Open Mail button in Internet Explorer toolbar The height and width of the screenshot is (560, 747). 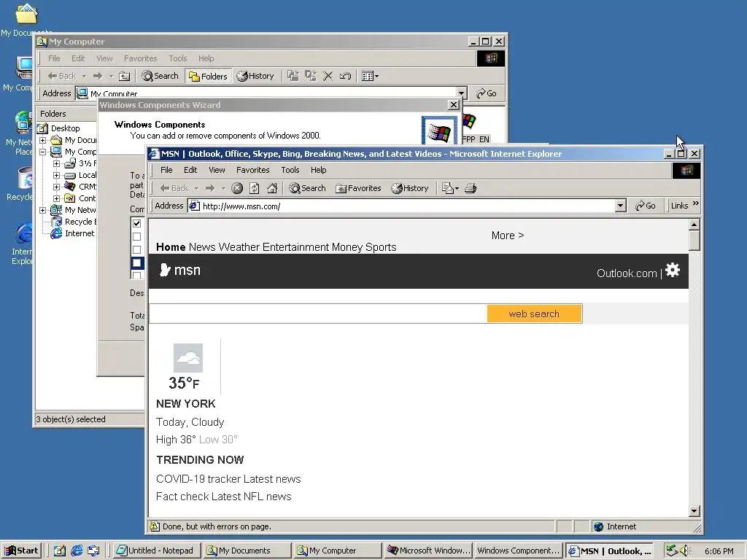(449, 188)
